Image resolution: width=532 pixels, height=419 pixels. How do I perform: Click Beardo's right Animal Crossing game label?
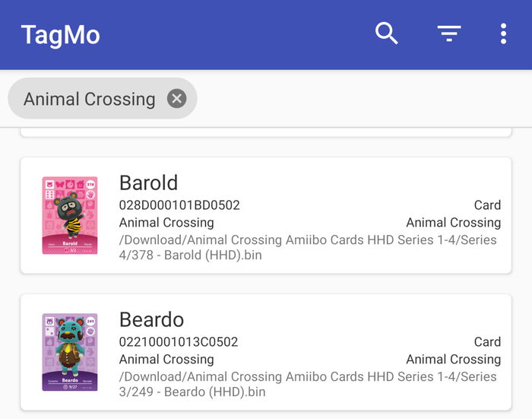click(x=454, y=360)
